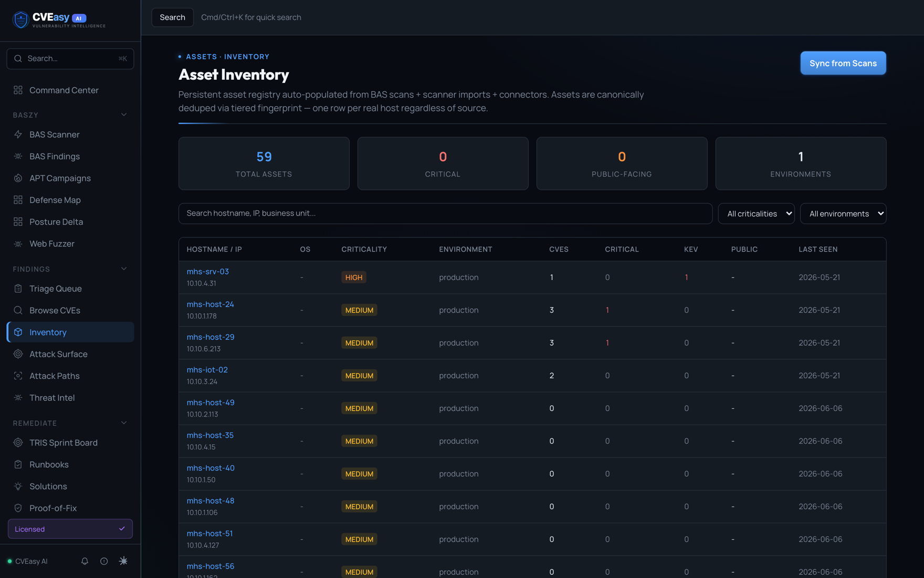Toggle theme with the sun icon
924x578 pixels.
123,561
